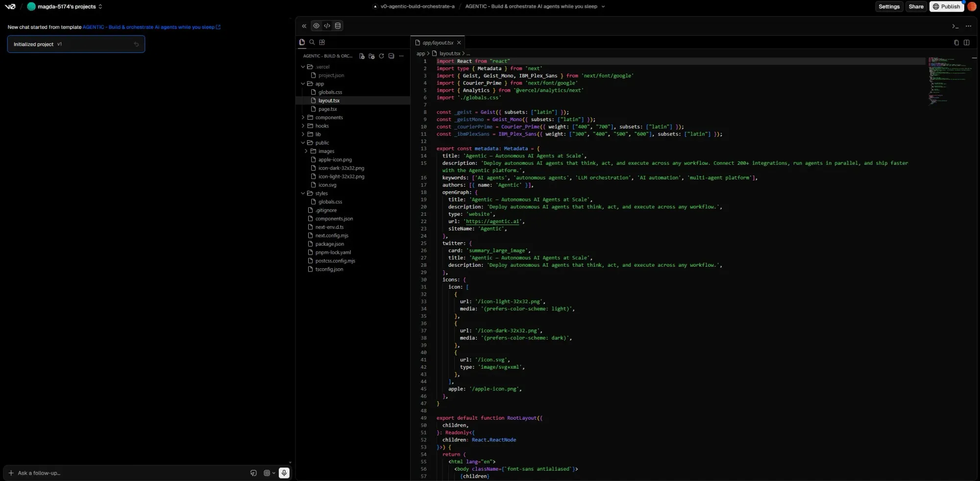Click the v0 logo in the header
Viewport: 980px width, 481px height.
[10, 6]
